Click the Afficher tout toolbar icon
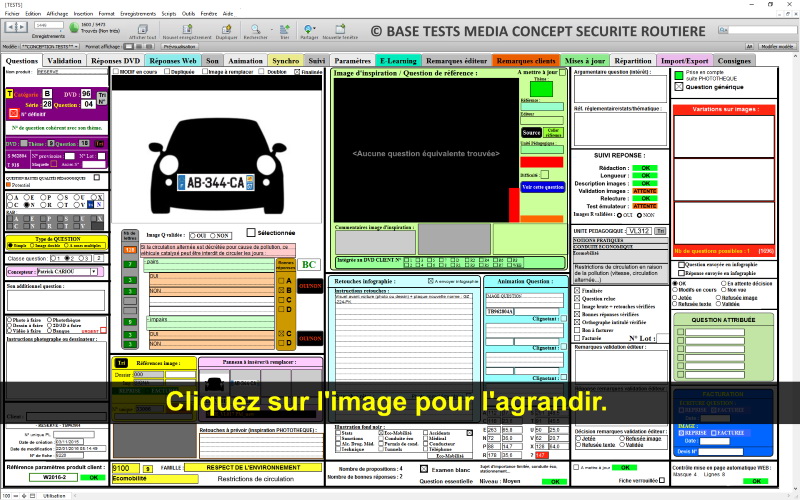The height and width of the screenshot is (500, 800). point(143,29)
